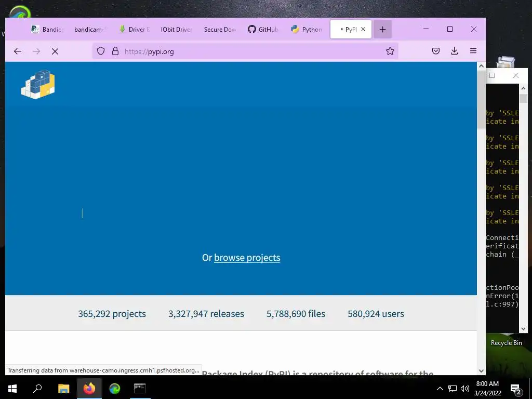Click the 3,327,947 releases statistic

pos(206,313)
